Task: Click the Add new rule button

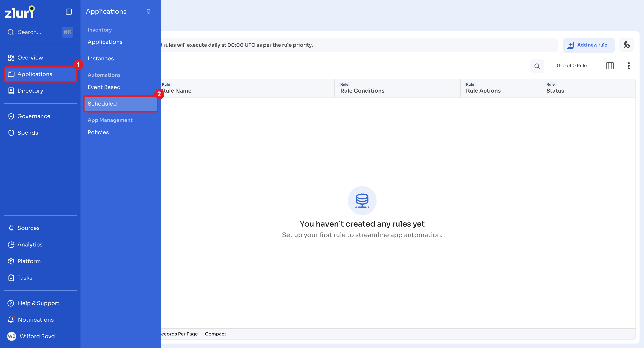Action: 588,45
